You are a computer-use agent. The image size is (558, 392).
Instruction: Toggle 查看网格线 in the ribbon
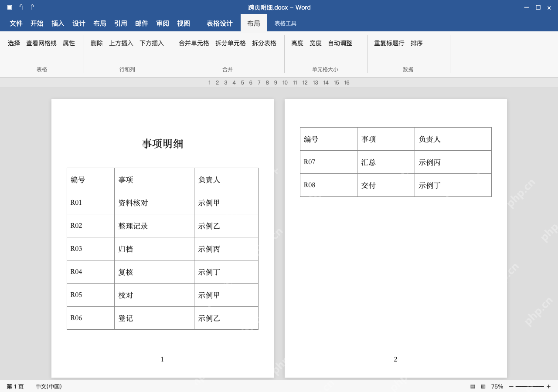coord(41,43)
